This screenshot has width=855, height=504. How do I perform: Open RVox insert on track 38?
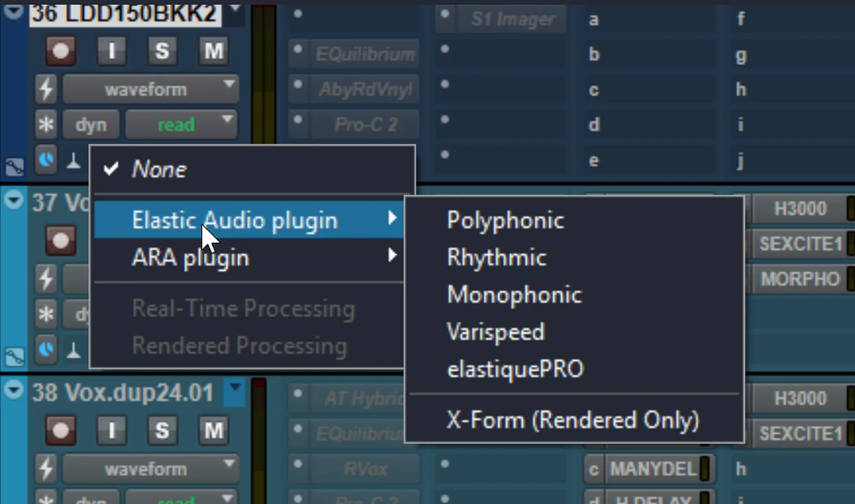coord(366,469)
